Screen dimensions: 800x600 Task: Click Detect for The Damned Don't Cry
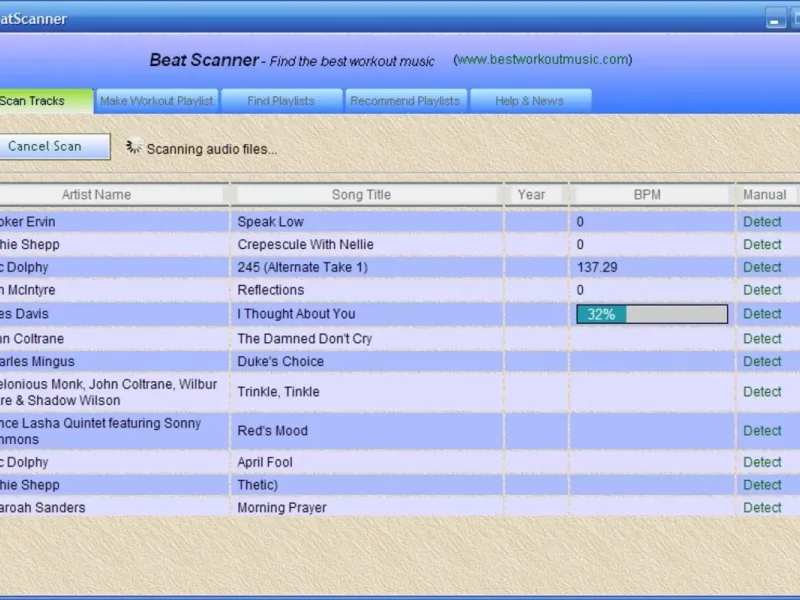pyautogui.click(x=762, y=339)
